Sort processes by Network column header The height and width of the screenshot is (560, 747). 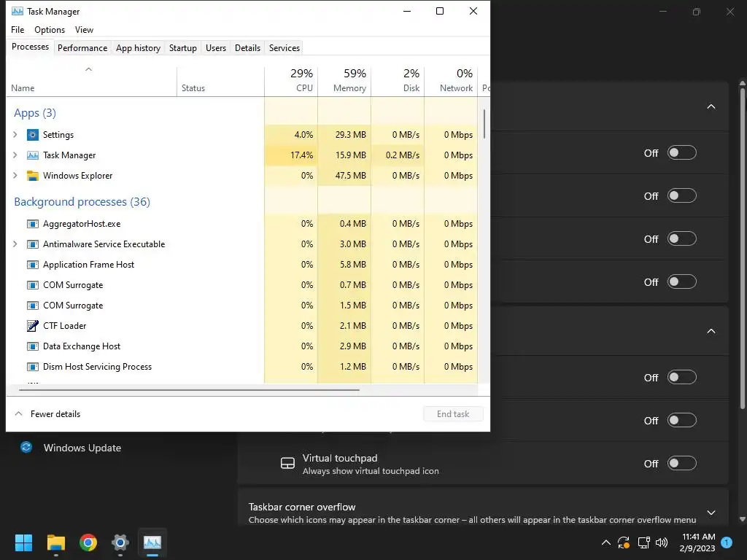pos(451,81)
